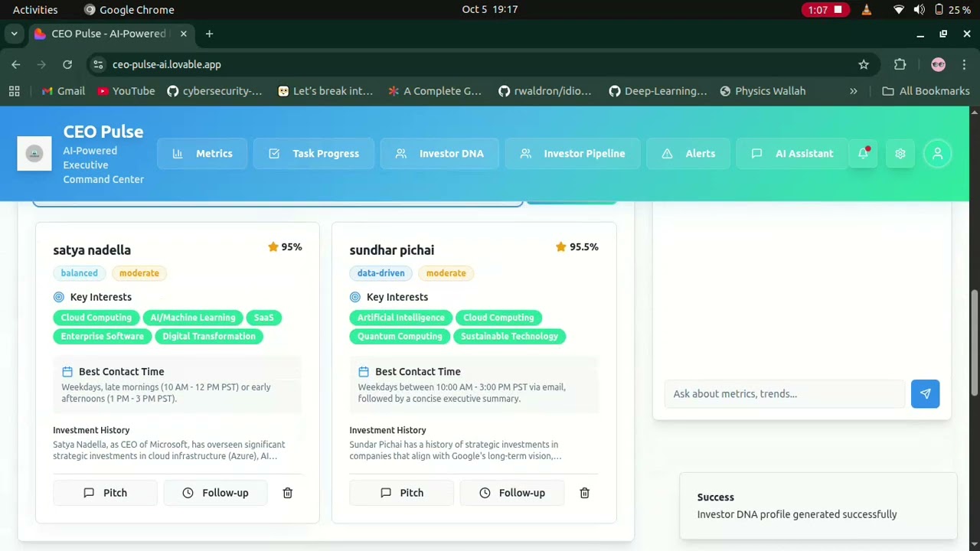Click Follow-up button for sundhar pichai
The width and height of the screenshot is (980, 551).
point(512,493)
